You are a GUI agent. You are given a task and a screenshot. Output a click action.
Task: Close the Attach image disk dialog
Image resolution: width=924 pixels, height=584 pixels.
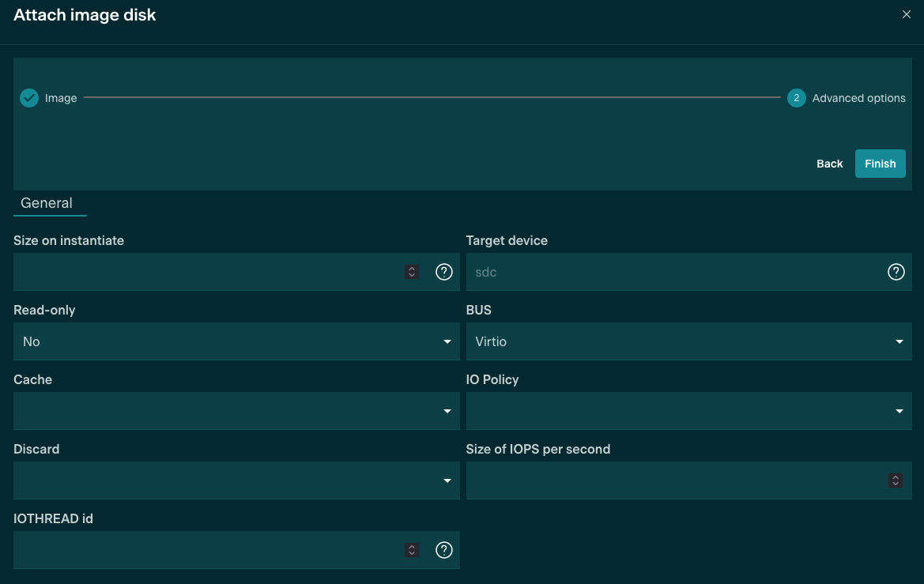coord(907,15)
